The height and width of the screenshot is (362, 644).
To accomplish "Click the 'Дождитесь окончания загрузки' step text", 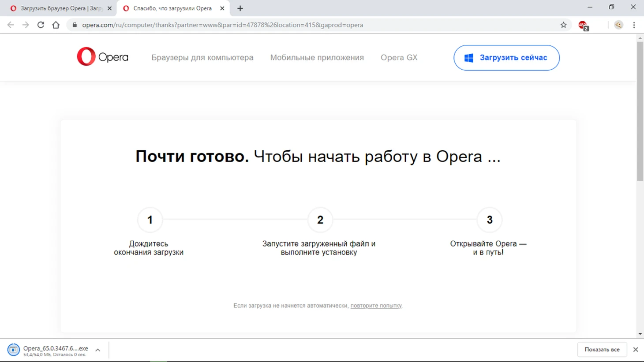I will pyautogui.click(x=149, y=248).
